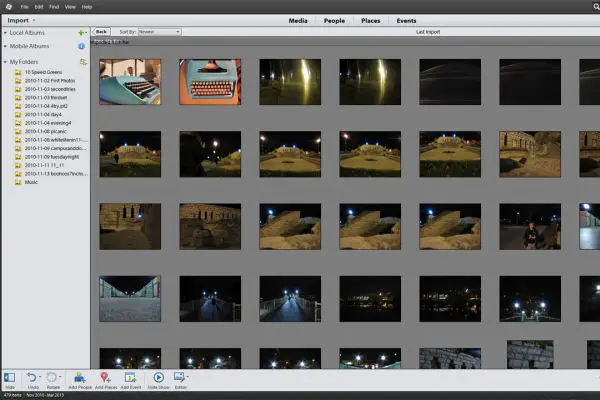Click the Add People icon

coord(80,377)
